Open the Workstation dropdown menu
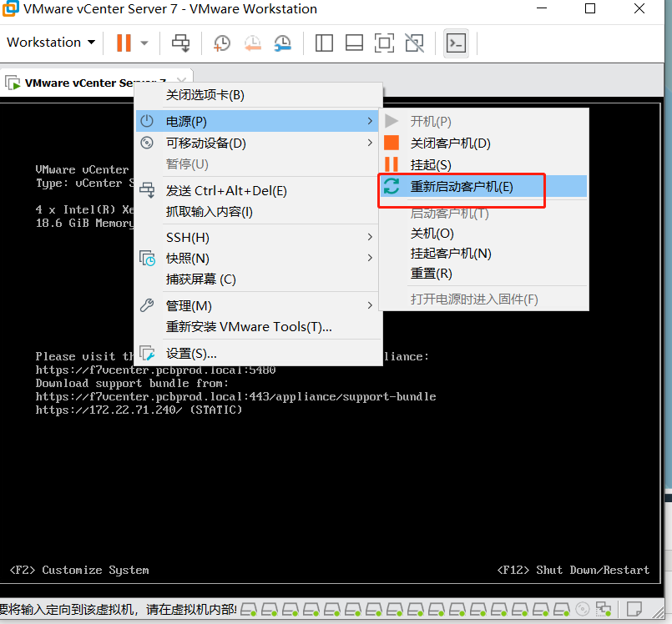This screenshot has height=624, width=672. click(x=51, y=43)
